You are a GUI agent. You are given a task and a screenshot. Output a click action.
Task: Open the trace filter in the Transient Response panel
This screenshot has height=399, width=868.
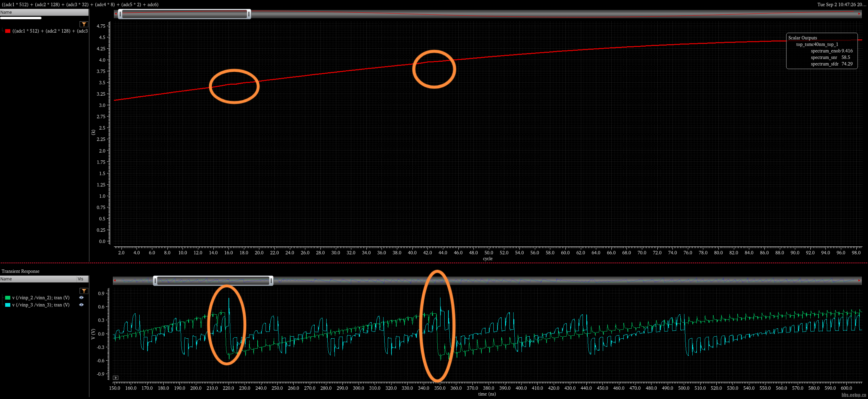point(84,291)
